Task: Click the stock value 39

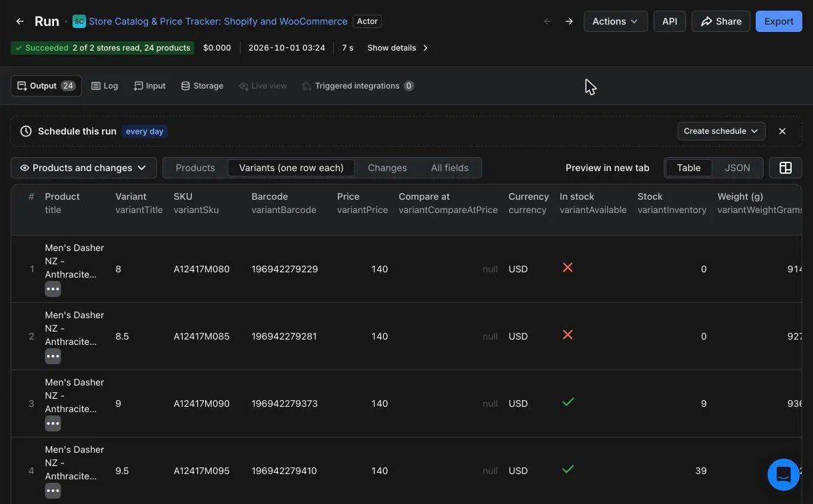Action: point(700,471)
